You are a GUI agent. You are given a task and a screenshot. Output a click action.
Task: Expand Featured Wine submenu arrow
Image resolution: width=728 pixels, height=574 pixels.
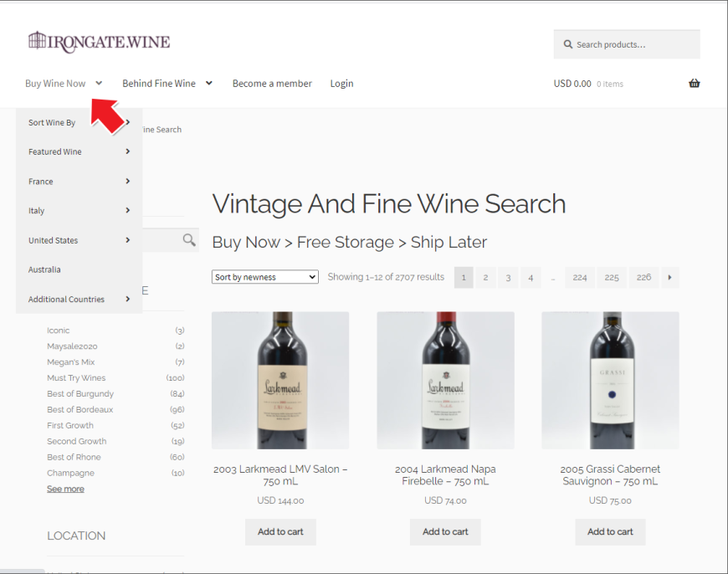(x=128, y=151)
